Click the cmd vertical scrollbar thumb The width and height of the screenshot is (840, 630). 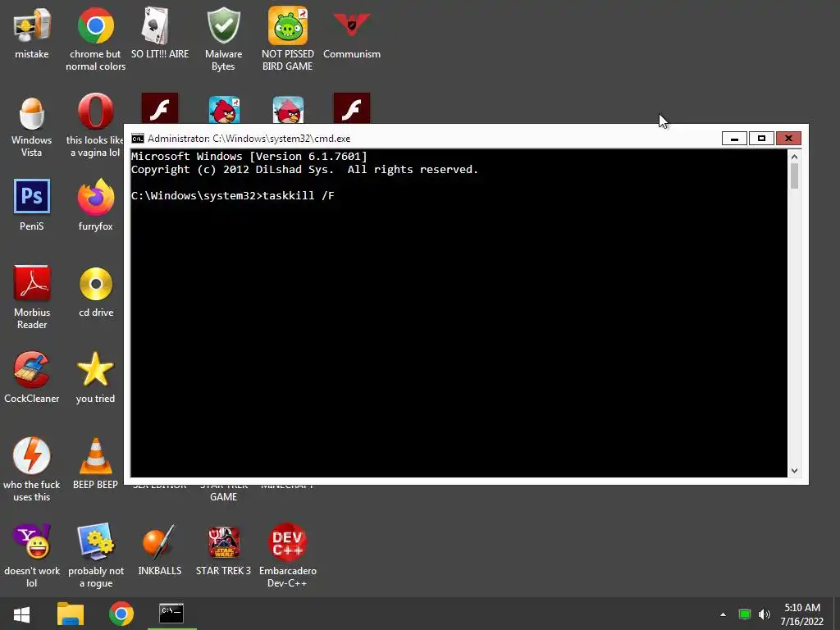coord(794,176)
